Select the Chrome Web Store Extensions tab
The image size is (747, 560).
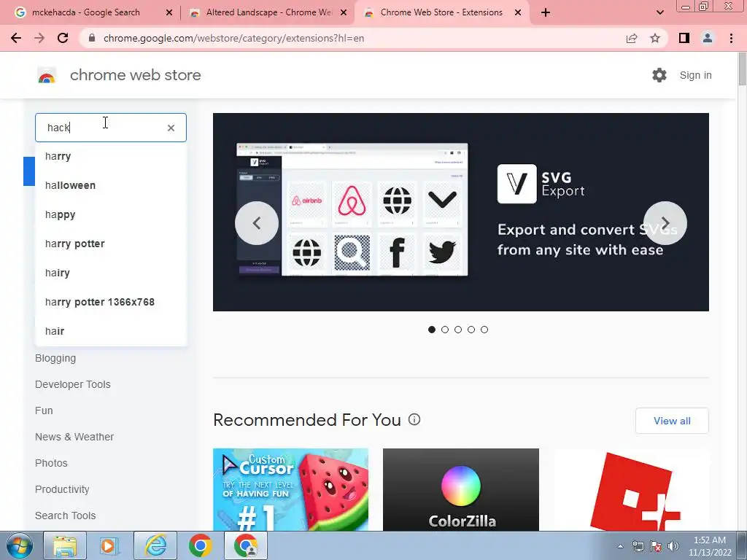click(441, 12)
